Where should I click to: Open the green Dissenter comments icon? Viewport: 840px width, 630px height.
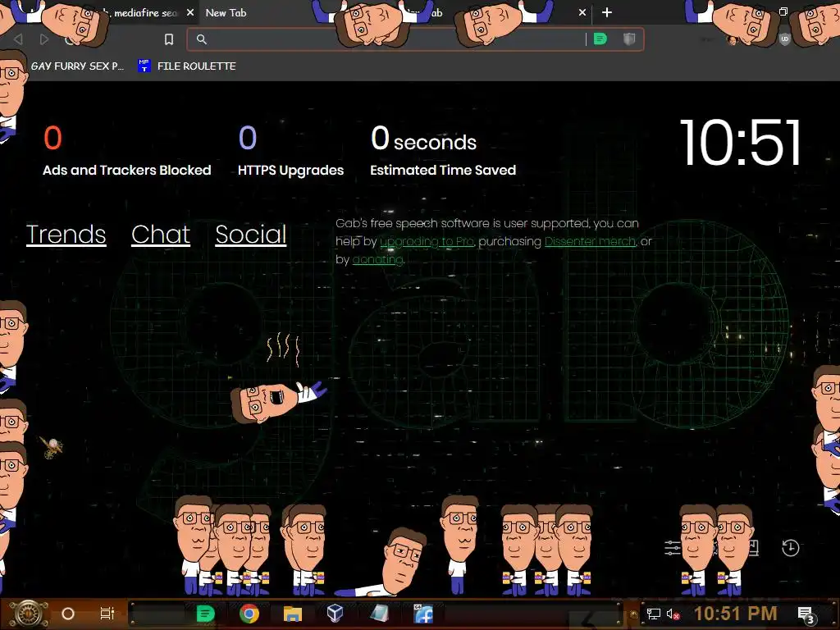coord(600,39)
